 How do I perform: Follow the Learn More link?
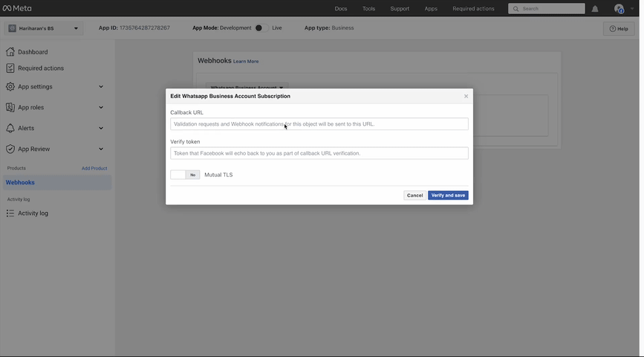click(x=246, y=61)
